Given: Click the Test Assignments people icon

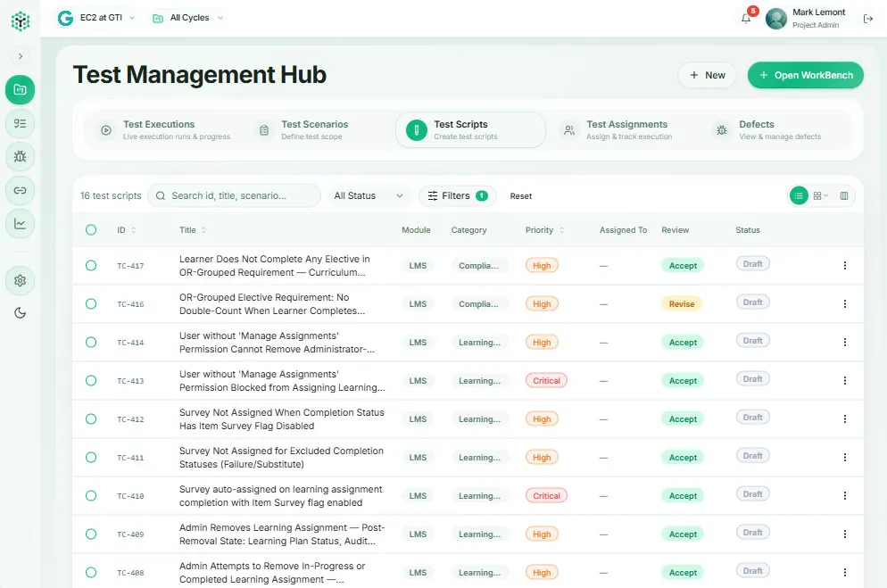Looking at the screenshot, I should [569, 130].
